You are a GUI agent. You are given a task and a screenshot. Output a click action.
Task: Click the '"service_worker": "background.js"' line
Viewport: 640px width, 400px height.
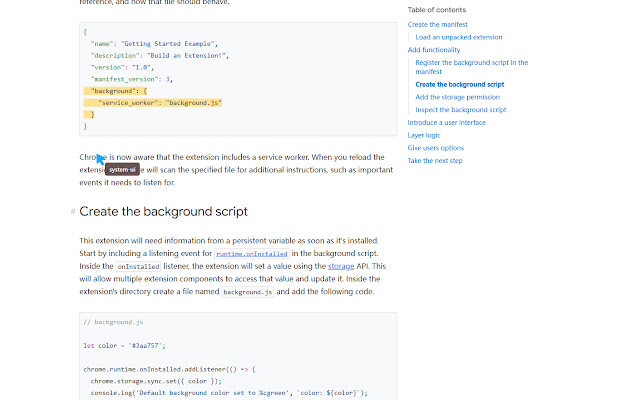[153, 103]
